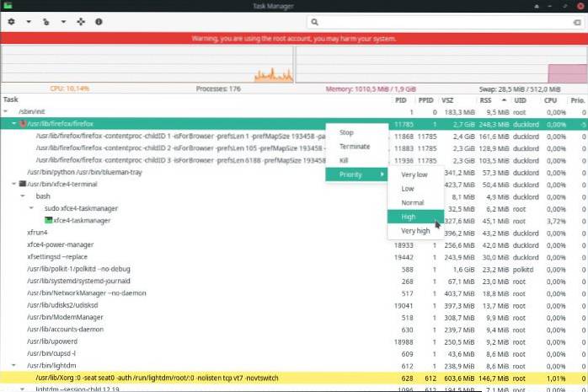This screenshot has width=588, height=392.
Task: Select the polkitd --no-debug row
Action: pyautogui.click(x=294, y=269)
